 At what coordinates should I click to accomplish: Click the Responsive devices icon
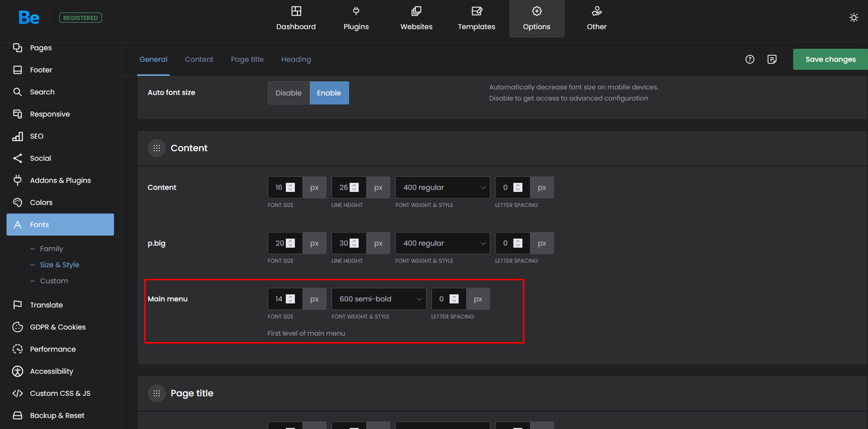18,114
